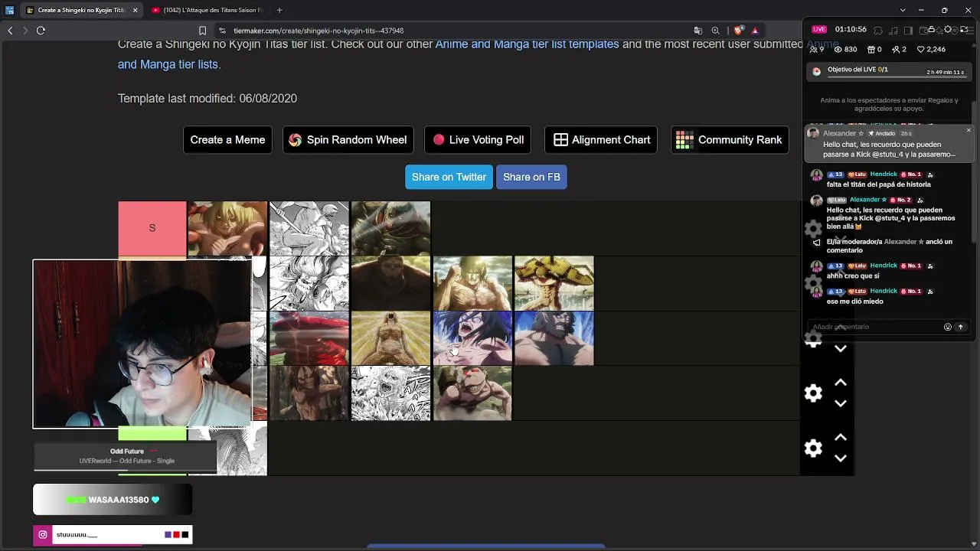980x551 pixels.
Task: Open the emoji picker in comment box
Action: (x=948, y=327)
